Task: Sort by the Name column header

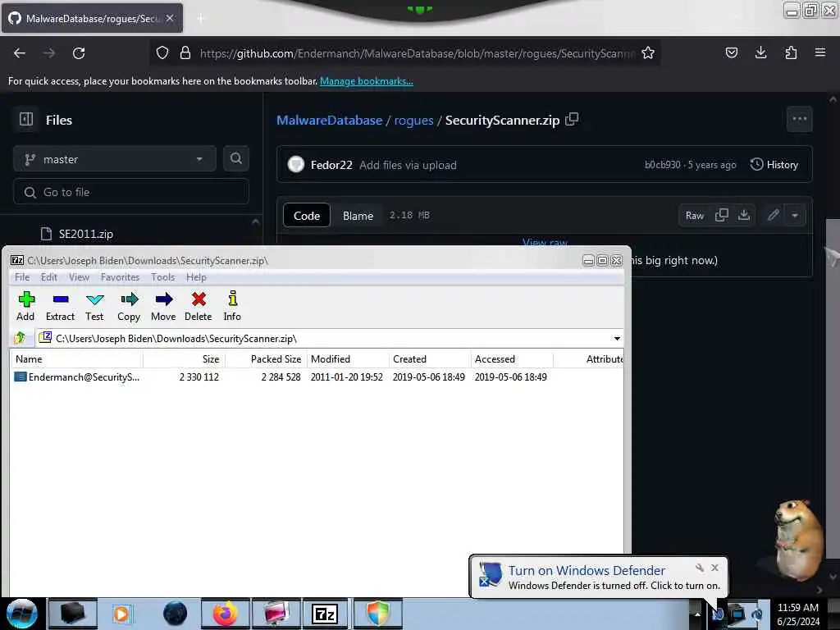Action: point(76,359)
